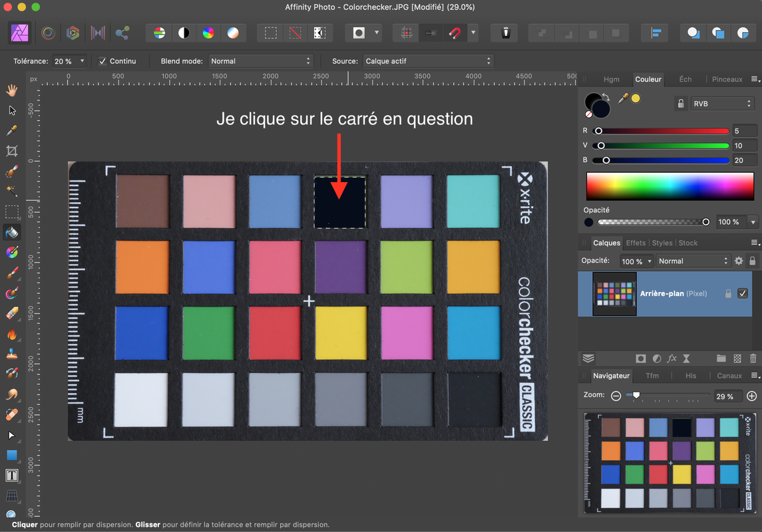Open the layer Opacité 100 % dropdown
762x532 pixels.
click(x=636, y=261)
